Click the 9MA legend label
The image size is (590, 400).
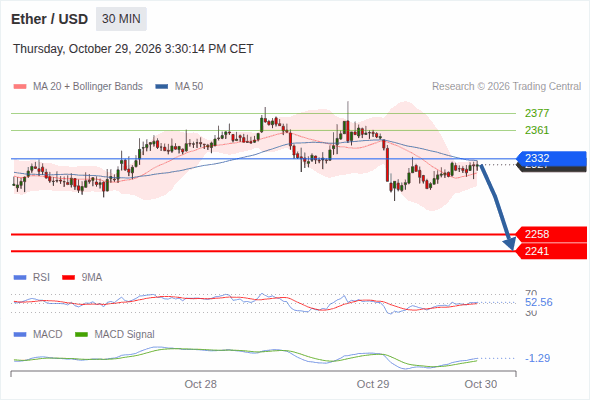click(x=92, y=278)
